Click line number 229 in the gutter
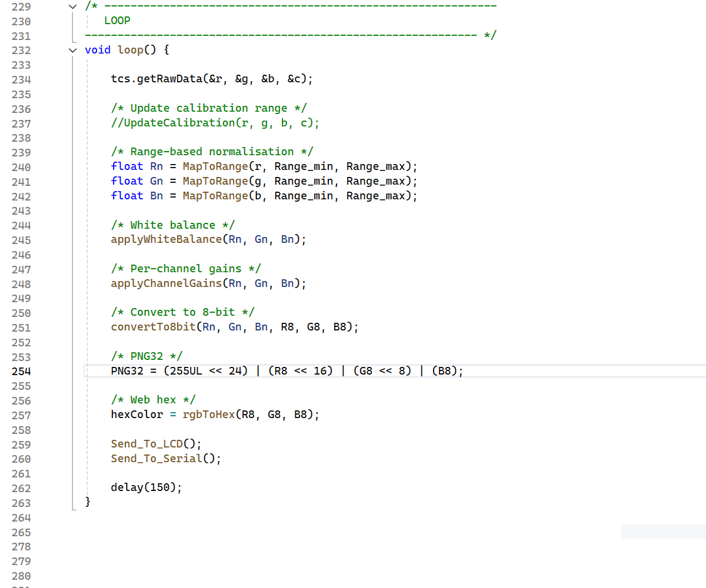The image size is (706, 588). 21,6
